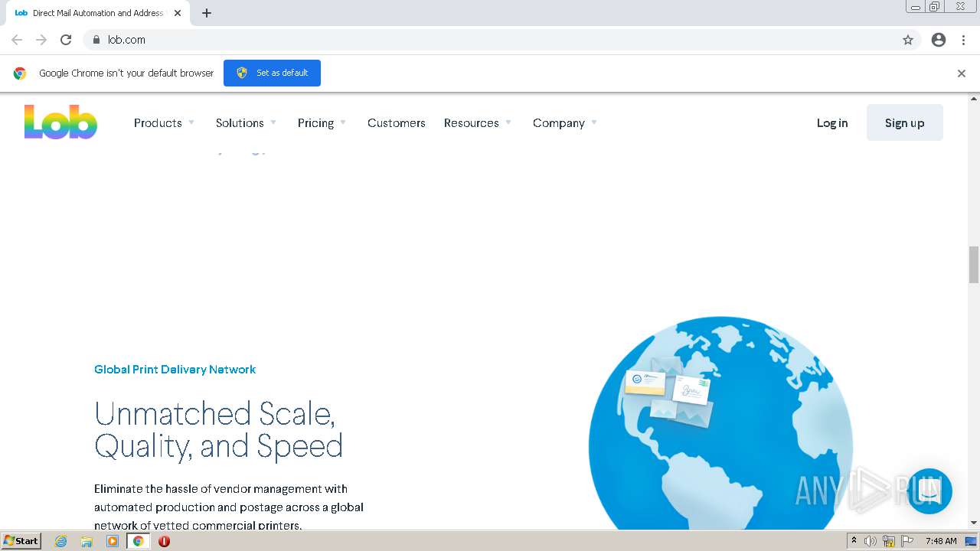Expand the Pricing dropdown menu
This screenshot has height=551, width=980.
(322, 122)
